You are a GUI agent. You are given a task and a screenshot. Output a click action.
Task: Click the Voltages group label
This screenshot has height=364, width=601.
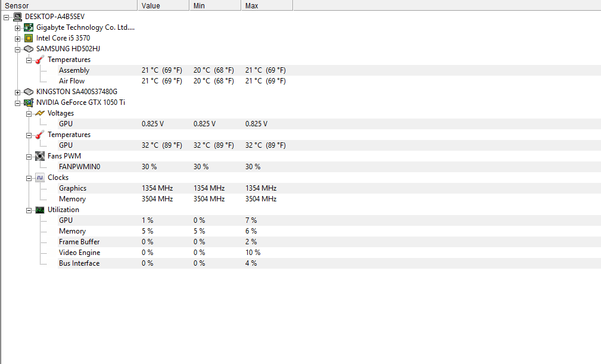[x=61, y=113]
